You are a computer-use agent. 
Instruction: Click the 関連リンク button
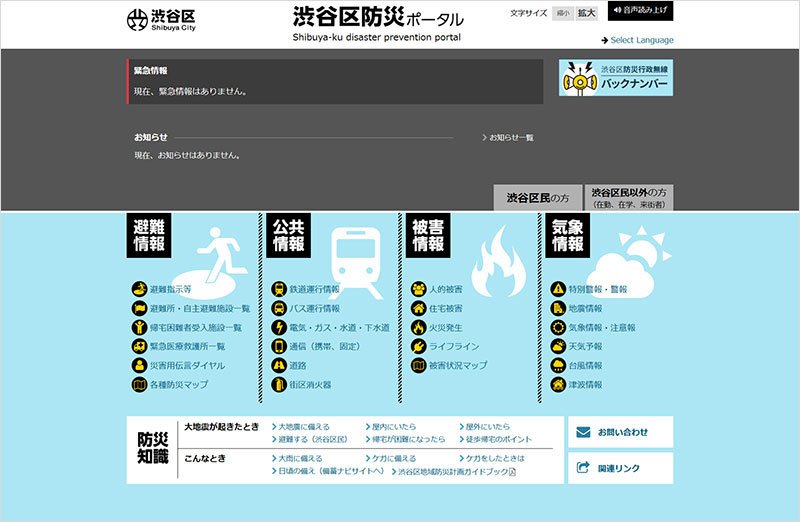[x=621, y=468]
